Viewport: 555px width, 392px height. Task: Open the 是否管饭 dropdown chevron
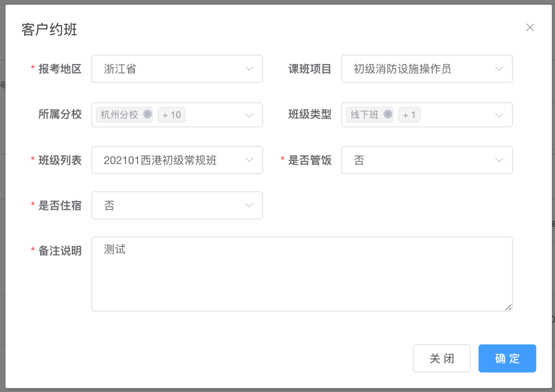(x=499, y=160)
